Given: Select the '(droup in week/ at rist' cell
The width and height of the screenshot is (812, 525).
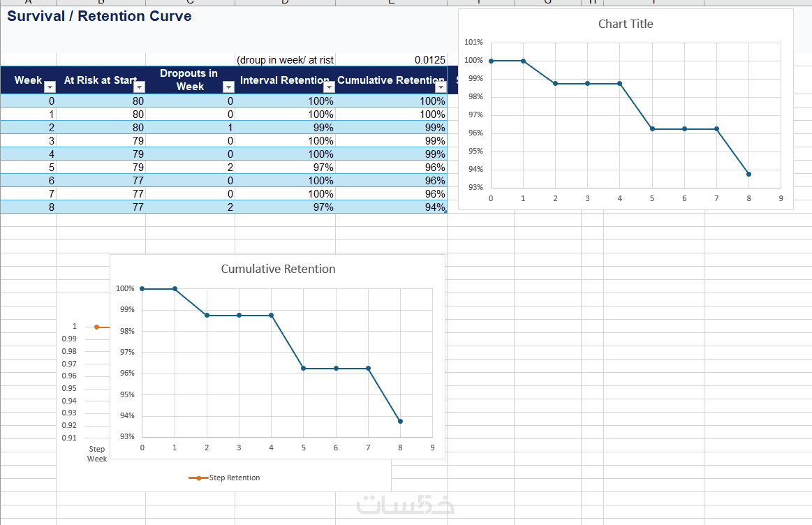Looking at the screenshot, I should pyautogui.click(x=286, y=59).
